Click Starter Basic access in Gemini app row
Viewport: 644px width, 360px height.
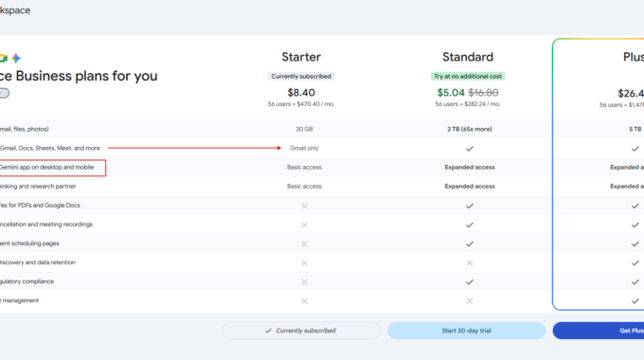304,168
